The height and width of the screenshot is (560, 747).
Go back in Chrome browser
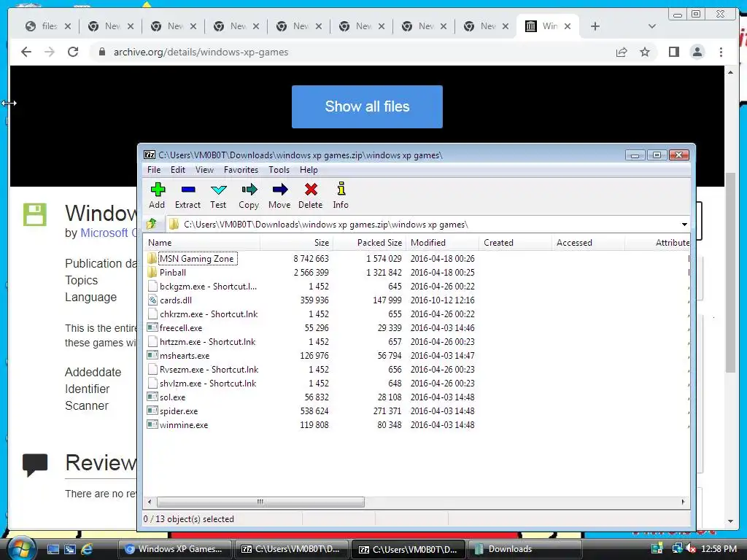click(x=26, y=52)
